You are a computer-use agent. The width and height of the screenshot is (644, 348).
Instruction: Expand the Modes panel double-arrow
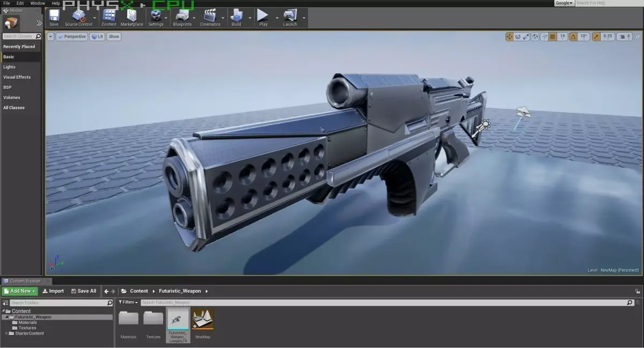39,23
